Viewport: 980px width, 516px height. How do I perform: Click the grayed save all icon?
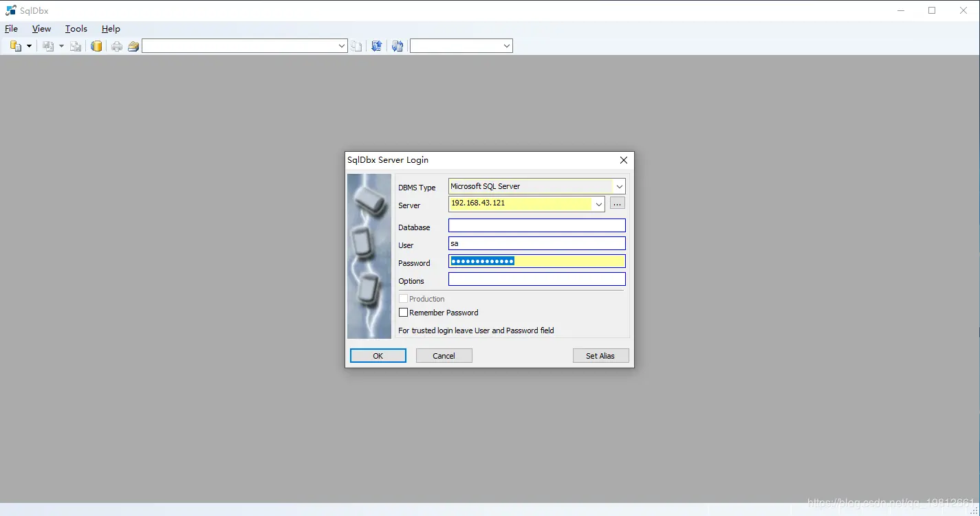pos(76,46)
